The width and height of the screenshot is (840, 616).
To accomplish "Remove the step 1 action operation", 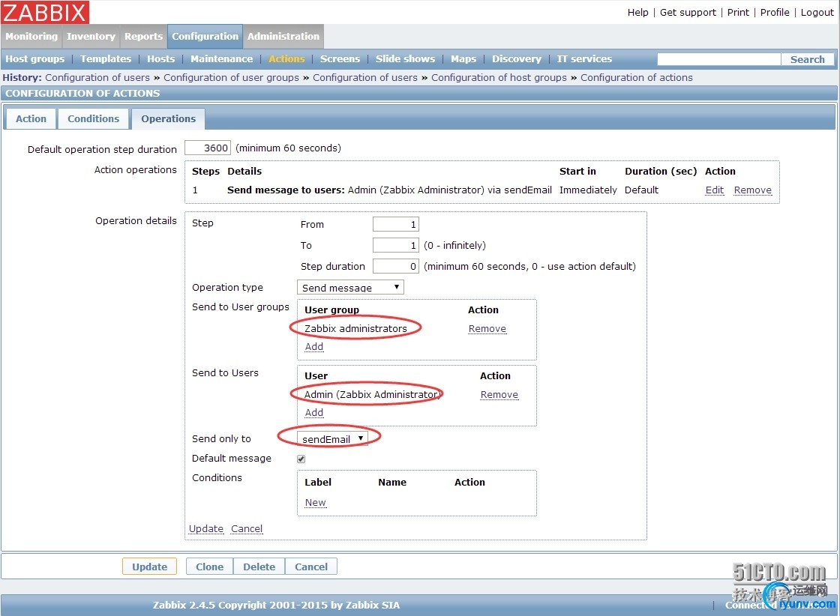I will [753, 190].
